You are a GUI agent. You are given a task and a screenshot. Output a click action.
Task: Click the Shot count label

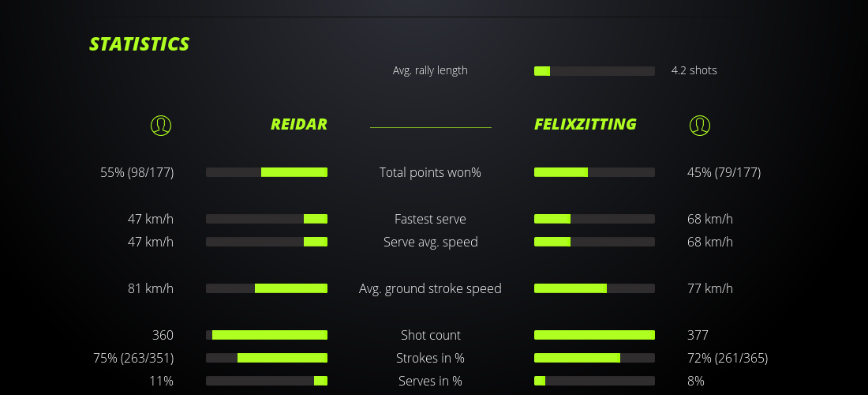pyautogui.click(x=430, y=335)
